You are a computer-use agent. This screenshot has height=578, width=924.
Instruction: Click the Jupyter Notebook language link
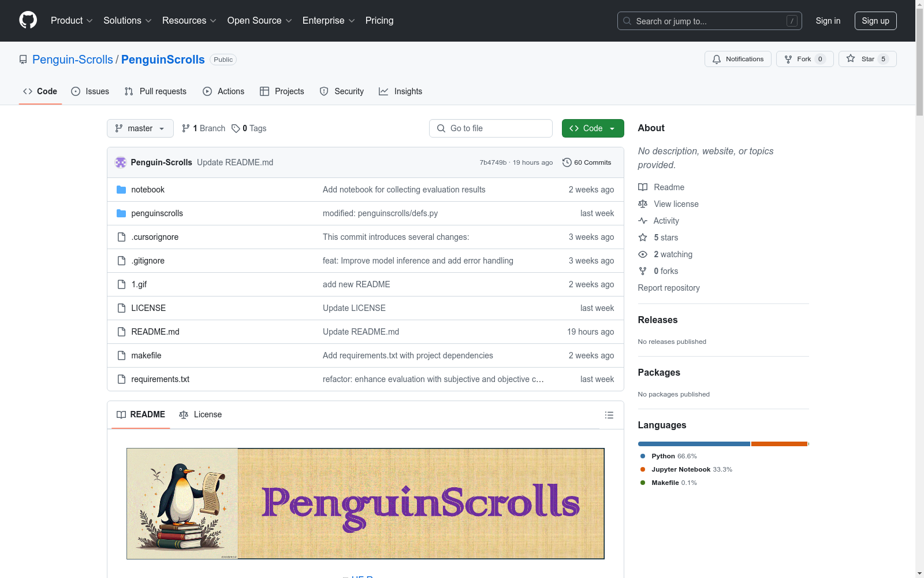pyautogui.click(x=692, y=469)
